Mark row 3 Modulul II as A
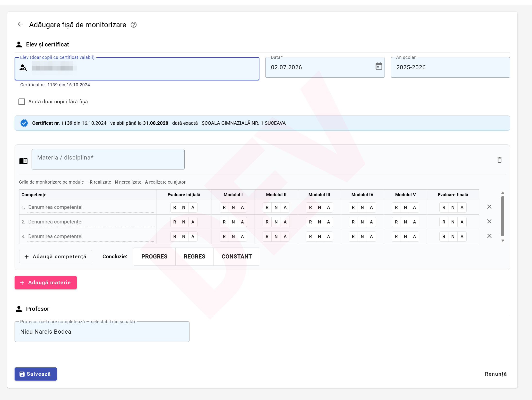Viewport: 532px width, 400px height. point(285,237)
